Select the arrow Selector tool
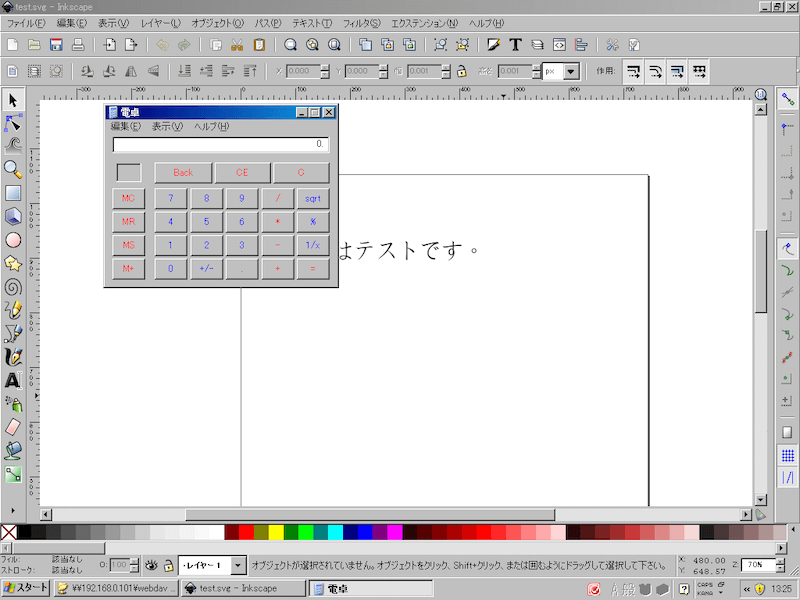Viewport: 800px width, 600px height. [13, 100]
